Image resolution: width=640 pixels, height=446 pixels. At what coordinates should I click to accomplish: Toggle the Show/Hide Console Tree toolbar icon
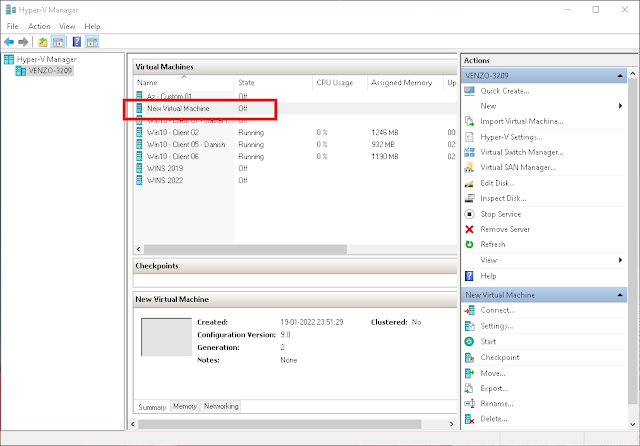[x=58, y=42]
